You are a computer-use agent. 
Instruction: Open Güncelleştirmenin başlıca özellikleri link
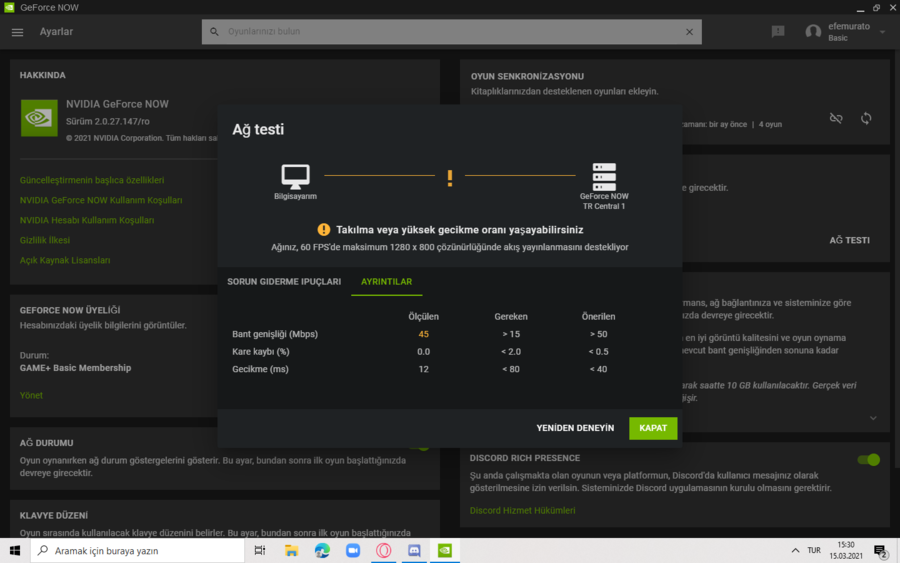(92, 180)
